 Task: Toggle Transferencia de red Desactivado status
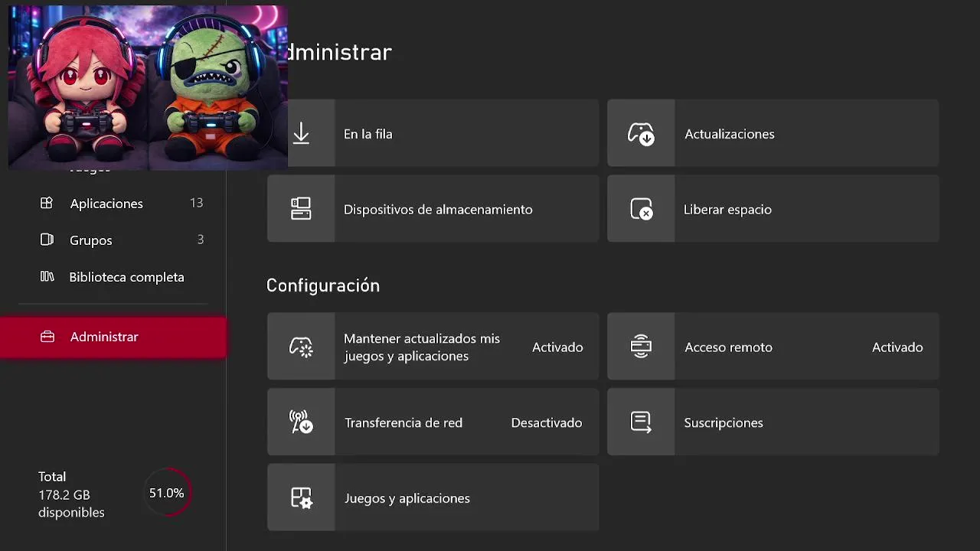(547, 423)
